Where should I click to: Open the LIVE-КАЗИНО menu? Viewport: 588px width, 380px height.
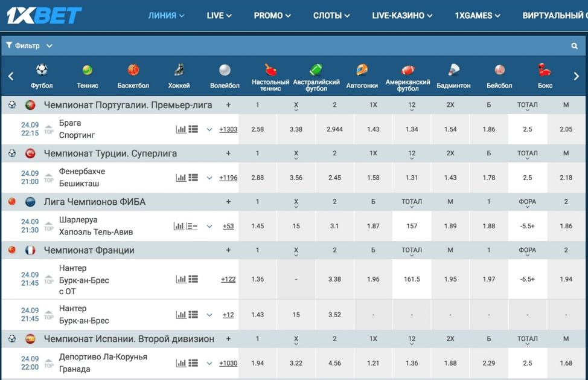(401, 16)
